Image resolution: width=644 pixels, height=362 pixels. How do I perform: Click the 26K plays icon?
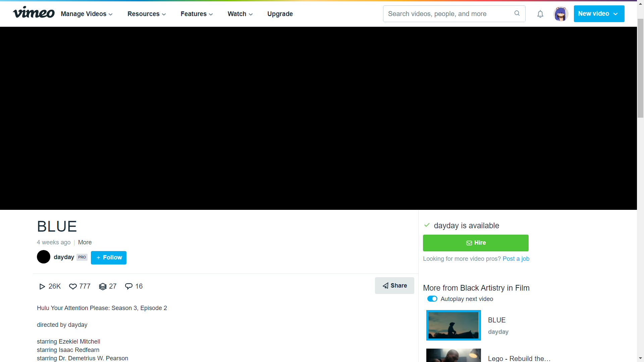42,286
